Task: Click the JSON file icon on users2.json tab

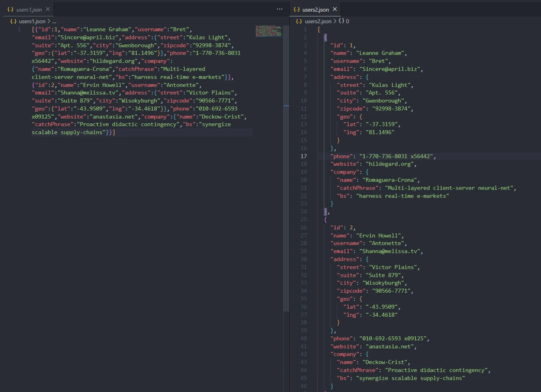Action: pos(297,9)
